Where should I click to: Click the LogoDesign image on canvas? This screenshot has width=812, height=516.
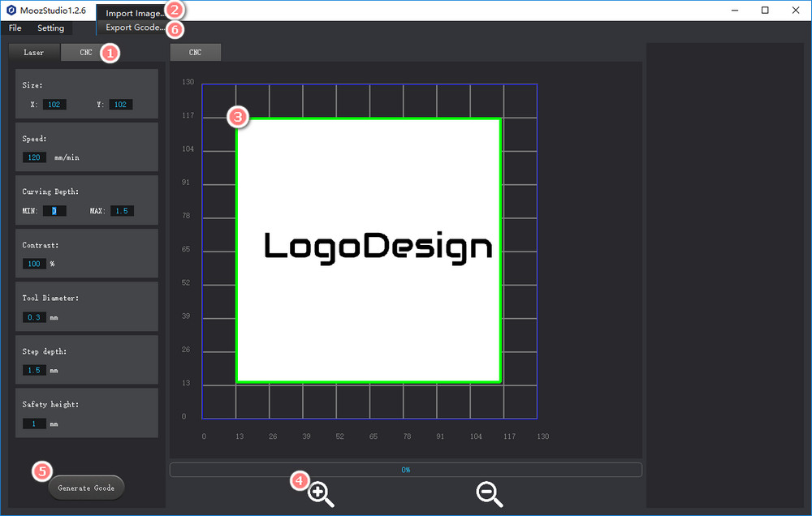coord(368,250)
